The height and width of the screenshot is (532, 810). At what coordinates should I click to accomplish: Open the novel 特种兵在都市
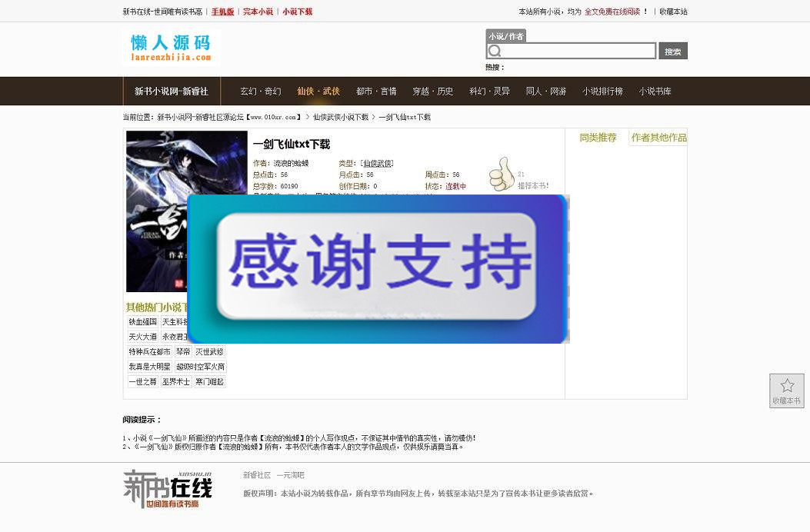click(149, 352)
